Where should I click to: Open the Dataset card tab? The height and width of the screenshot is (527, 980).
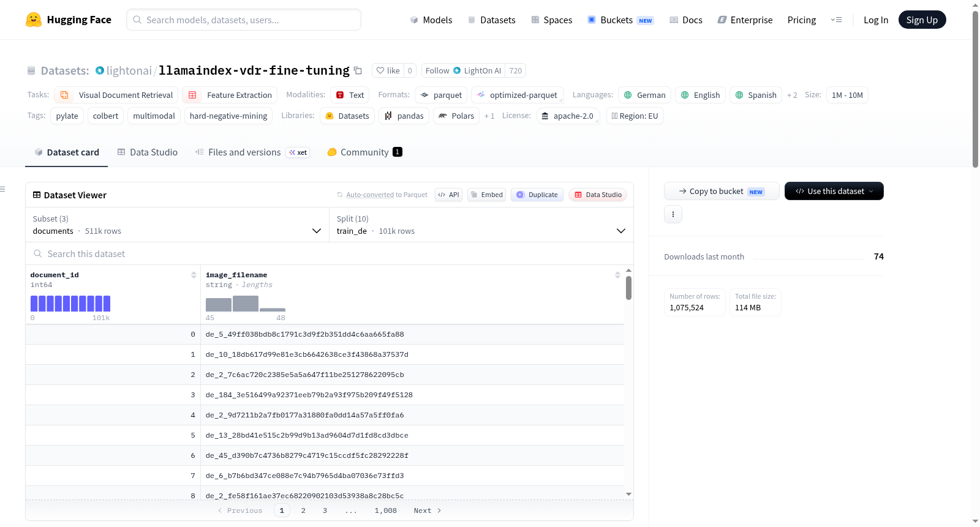pyautogui.click(x=66, y=152)
